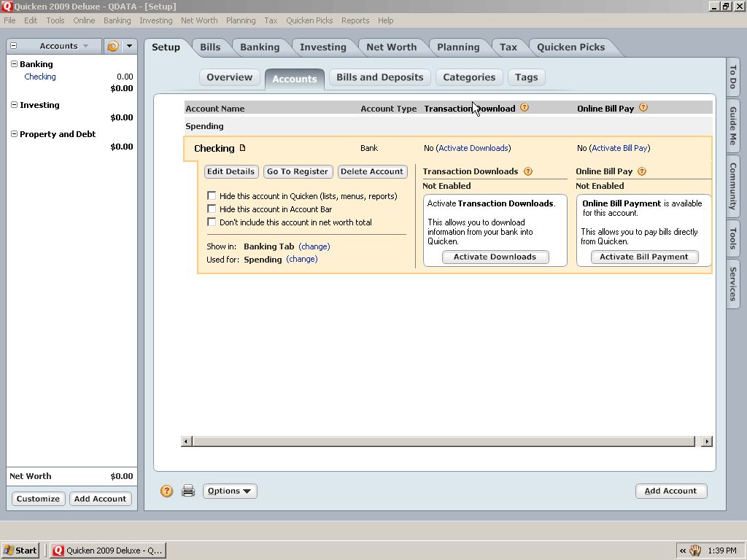Click Add Account in the account bar
This screenshot has height=560, width=747.
pos(101,499)
